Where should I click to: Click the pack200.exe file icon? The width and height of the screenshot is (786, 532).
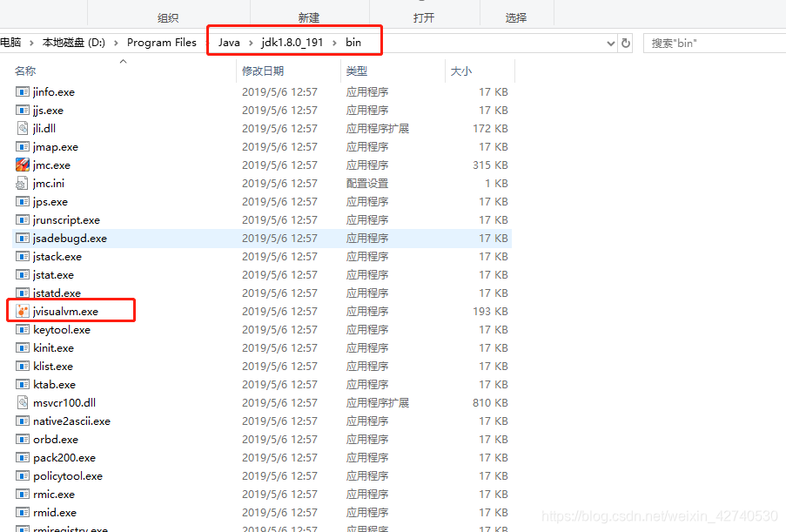22,458
